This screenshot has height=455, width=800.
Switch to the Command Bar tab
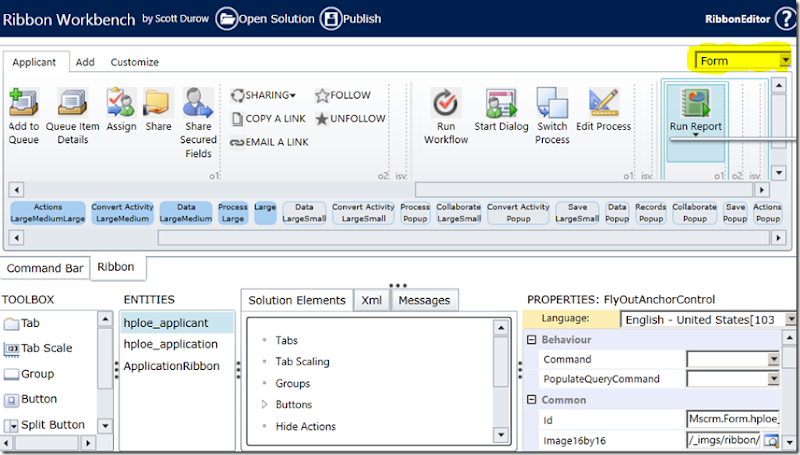coord(45,268)
